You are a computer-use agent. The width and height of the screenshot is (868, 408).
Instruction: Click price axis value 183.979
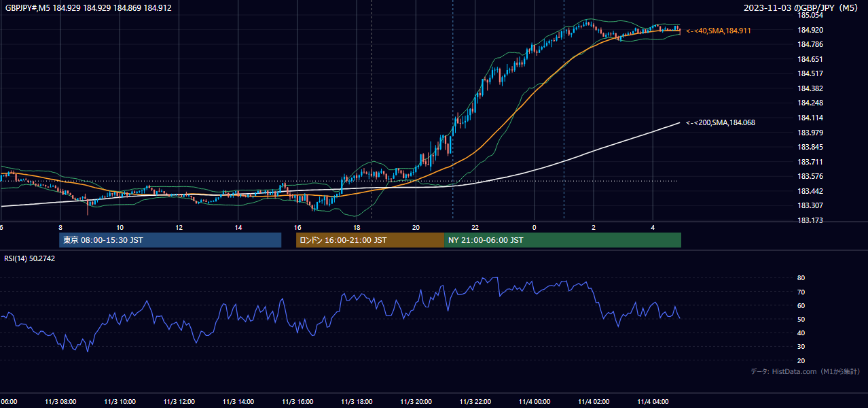click(810, 133)
